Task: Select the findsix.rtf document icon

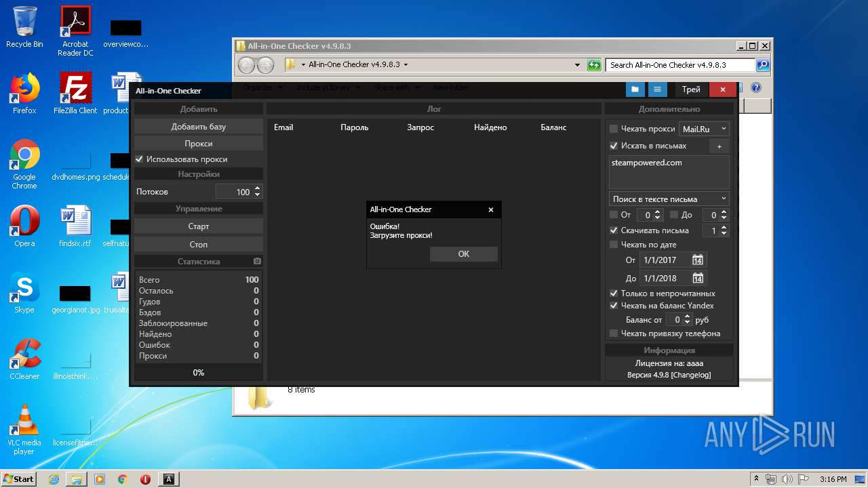Action: [75, 226]
